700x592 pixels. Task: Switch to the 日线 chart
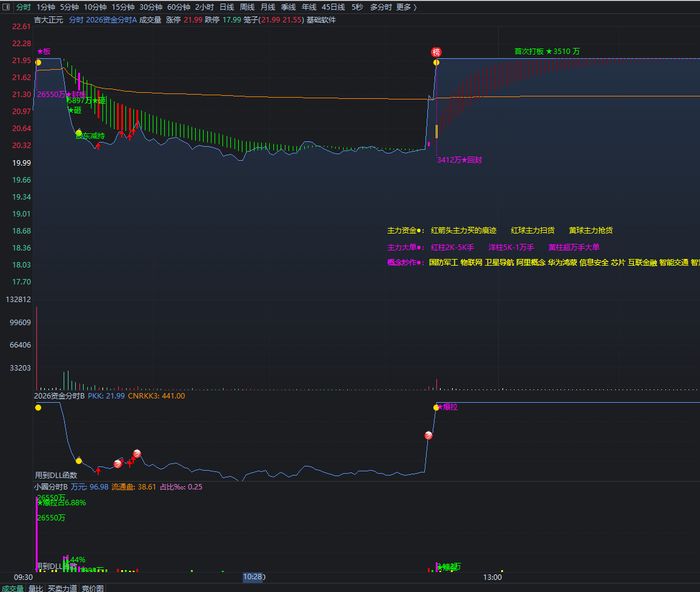tap(227, 7)
